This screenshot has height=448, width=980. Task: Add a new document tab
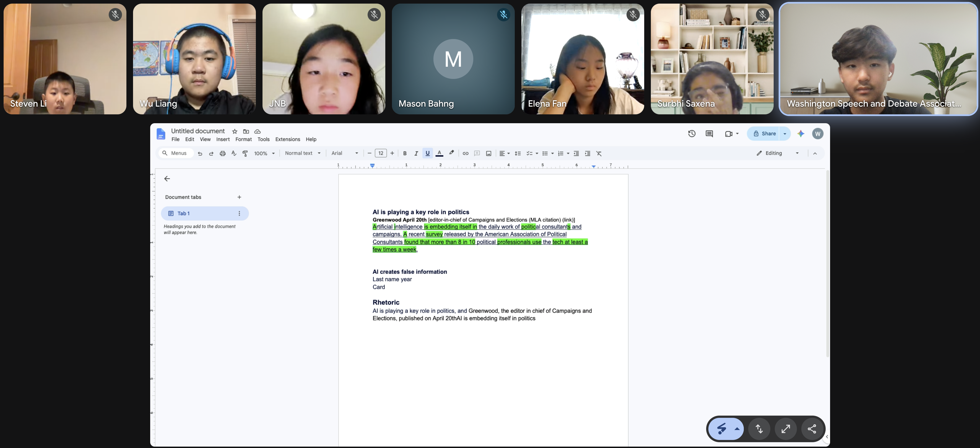pos(239,197)
